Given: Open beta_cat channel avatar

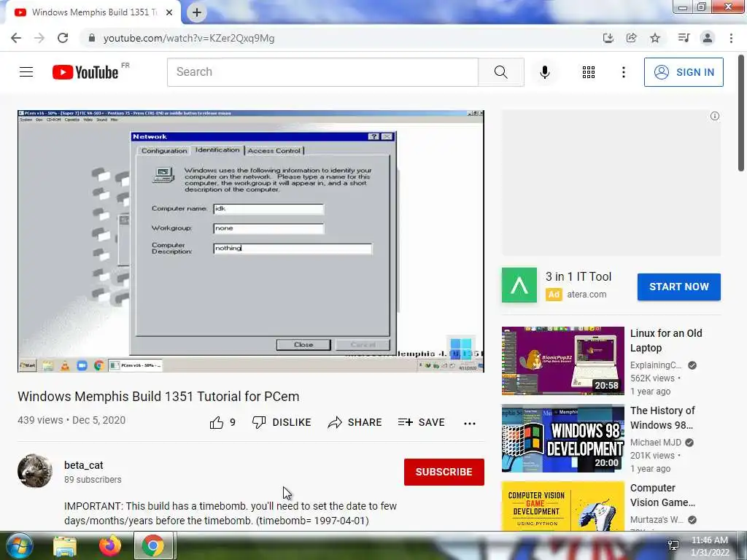Looking at the screenshot, I should coord(35,471).
